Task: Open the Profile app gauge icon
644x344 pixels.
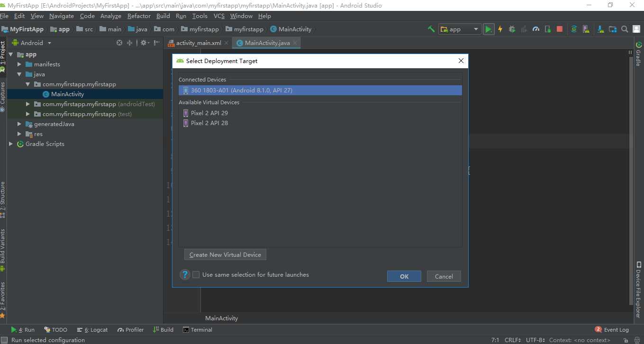Action: coord(536,29)
